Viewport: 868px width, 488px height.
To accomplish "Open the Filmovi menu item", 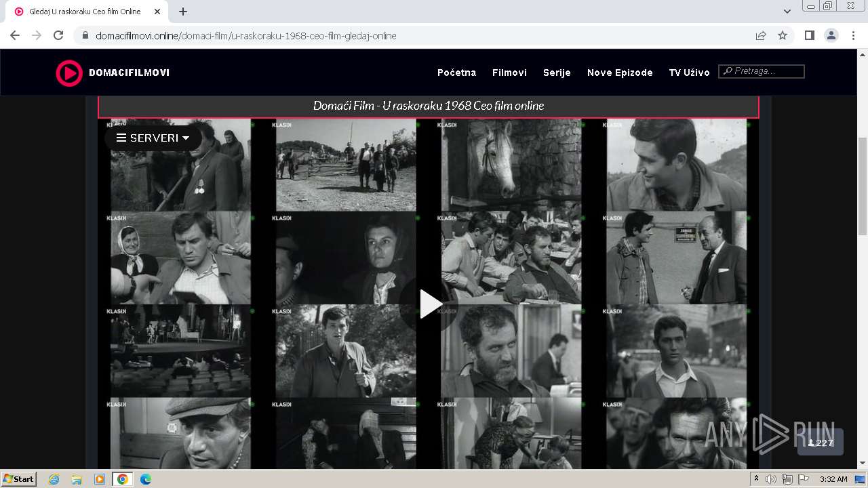I will 509,73.
